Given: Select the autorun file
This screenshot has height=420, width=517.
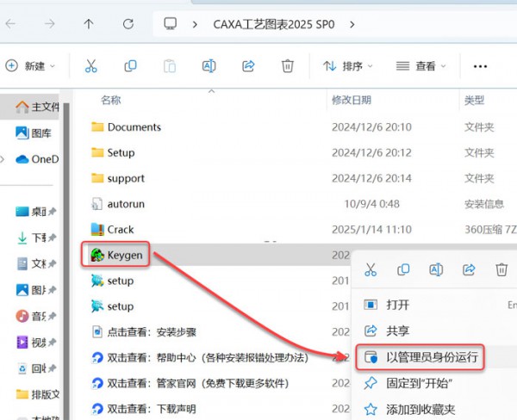Looking at the screenshot, I should point(118,204).
